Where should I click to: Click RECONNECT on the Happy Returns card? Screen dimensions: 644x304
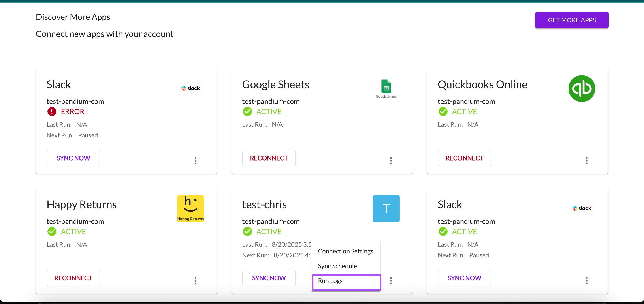[x=73, y=278]
